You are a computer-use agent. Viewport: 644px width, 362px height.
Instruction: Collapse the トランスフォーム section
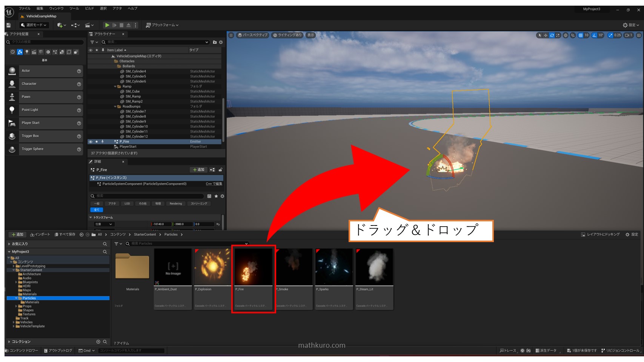91,218
